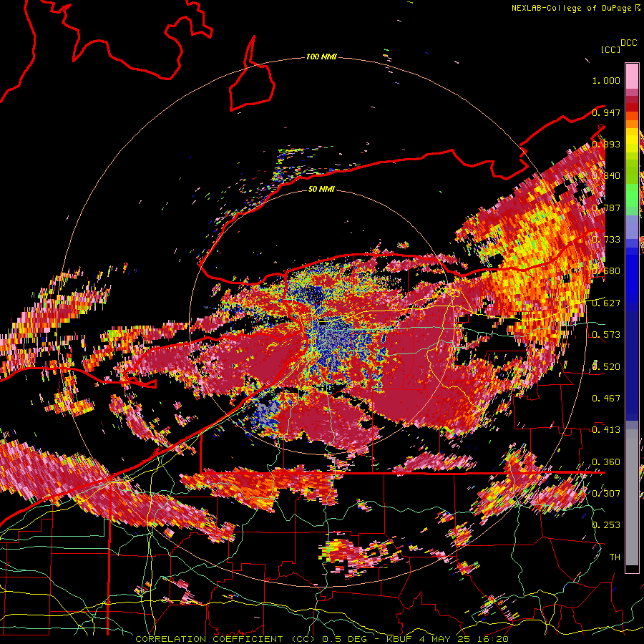This screenshot has height=644, width=644.
Task: Select the 0.253 scale value
Action: click(x=606, y=525)
